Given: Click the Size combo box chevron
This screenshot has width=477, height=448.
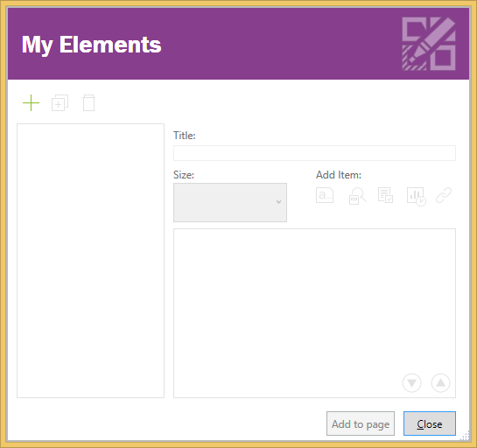Looking at the screenshot, I should point(278,202).
